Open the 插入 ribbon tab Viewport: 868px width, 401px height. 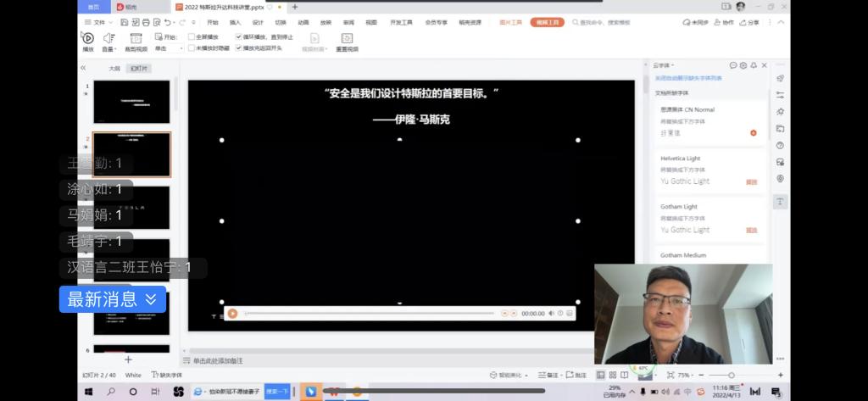click(x=236, y=22)
